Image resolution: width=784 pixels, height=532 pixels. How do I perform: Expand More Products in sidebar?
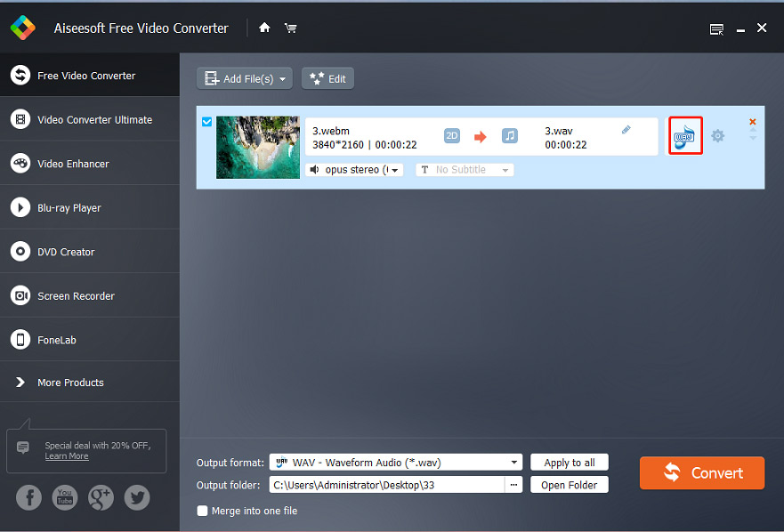pyautogui.click(x=90, y=382)
